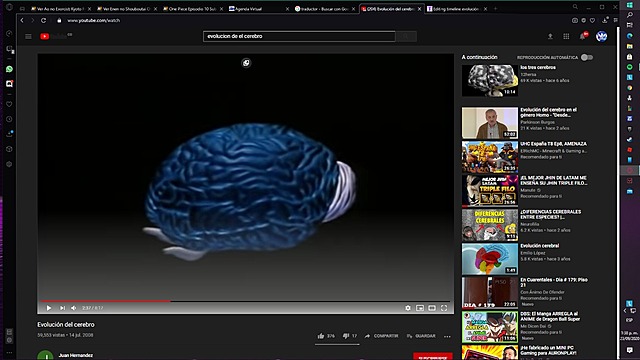Open 'En Cuarentales - Día # 179' video
640x360 pixels.
pos(554,282)
